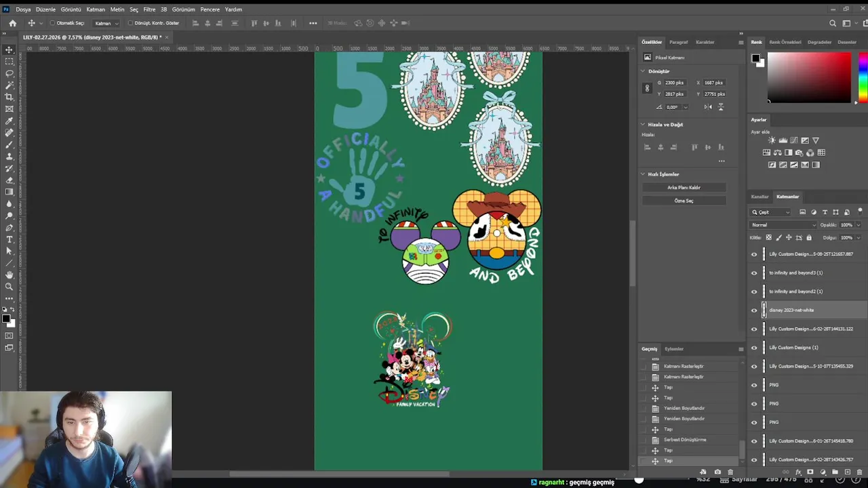Add a Photo Filter adjustment

[799, 152]
